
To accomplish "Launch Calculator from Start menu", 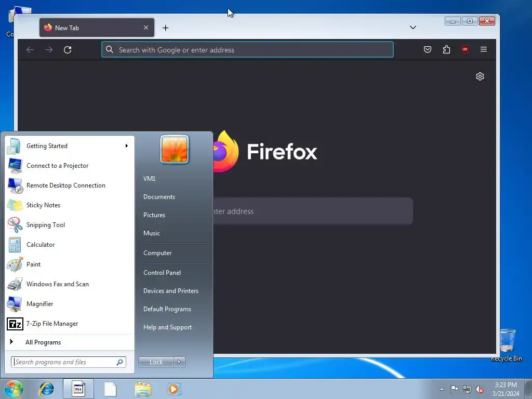I will 70,245.
